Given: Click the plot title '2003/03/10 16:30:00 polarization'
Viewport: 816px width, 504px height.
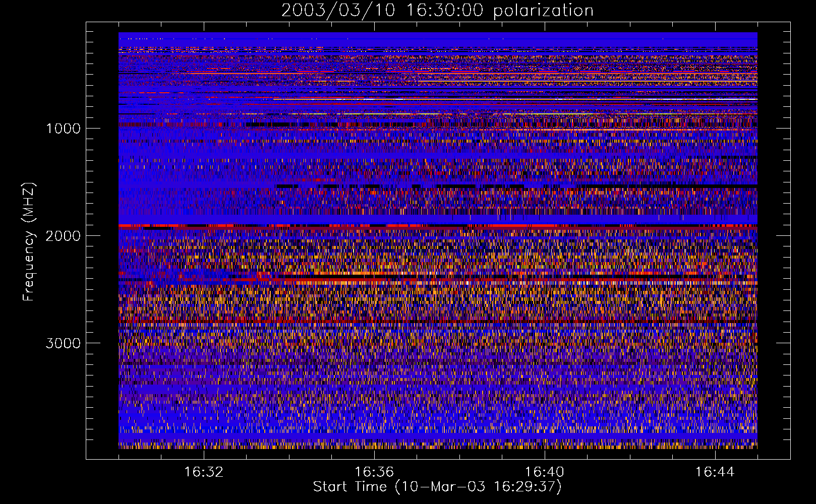Looking at the screenshot, I should (437, 11).
